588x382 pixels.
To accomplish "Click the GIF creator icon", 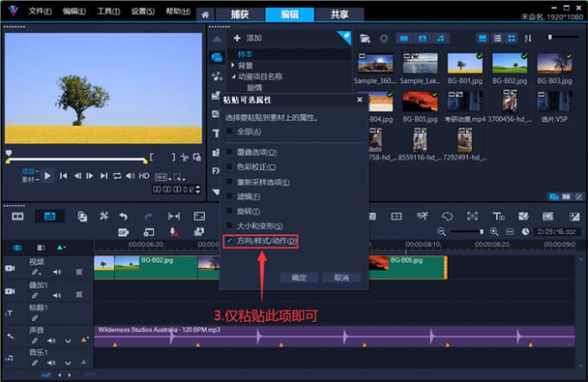I will (124, 232).
